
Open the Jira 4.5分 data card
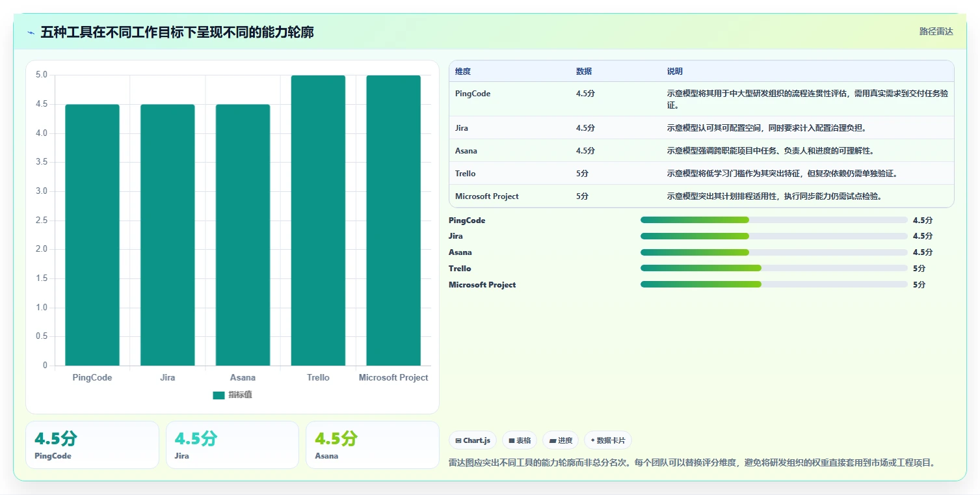tap(232, 445)
